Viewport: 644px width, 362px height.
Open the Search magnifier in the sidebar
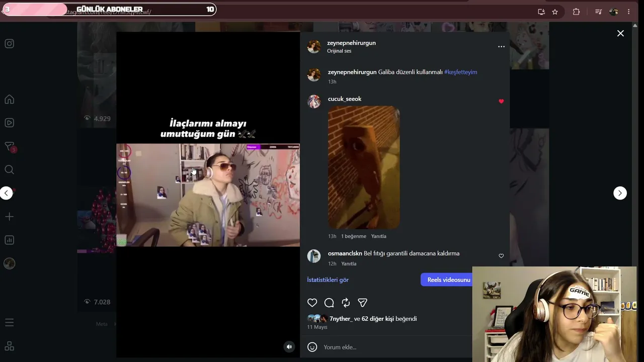point(9,170)
